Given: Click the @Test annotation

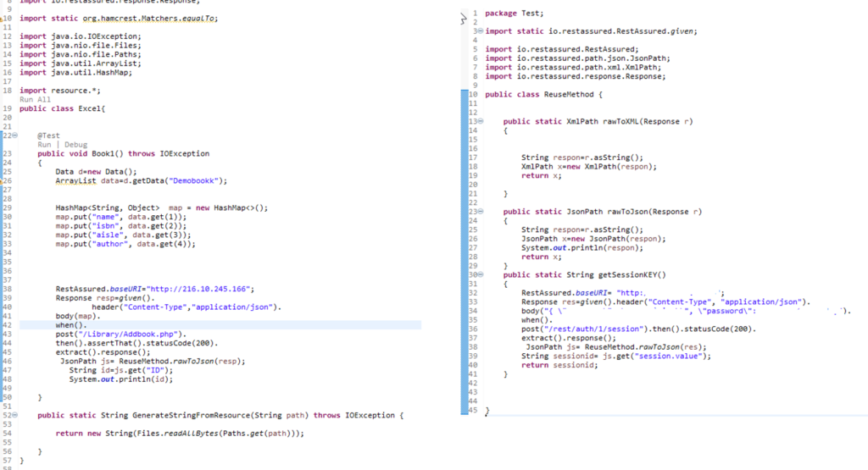Looking at the screenshot, I should (49, 135).
